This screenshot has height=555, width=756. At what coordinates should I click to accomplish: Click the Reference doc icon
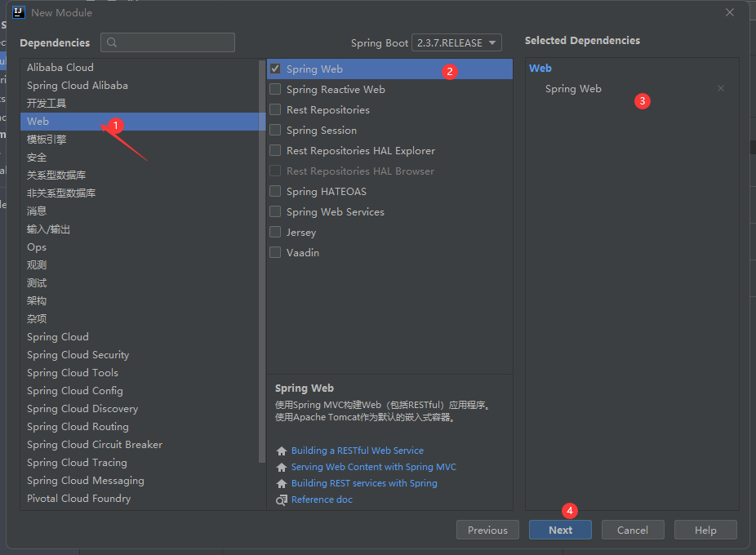click(x=282, y=500)
